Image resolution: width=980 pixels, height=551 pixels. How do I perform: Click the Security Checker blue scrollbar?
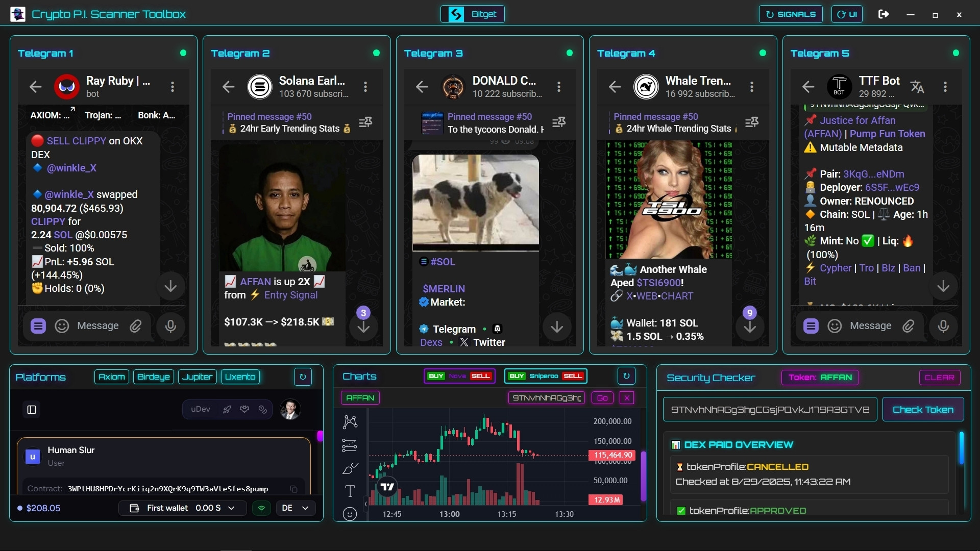pyautogui.click(x=961, y=448)
